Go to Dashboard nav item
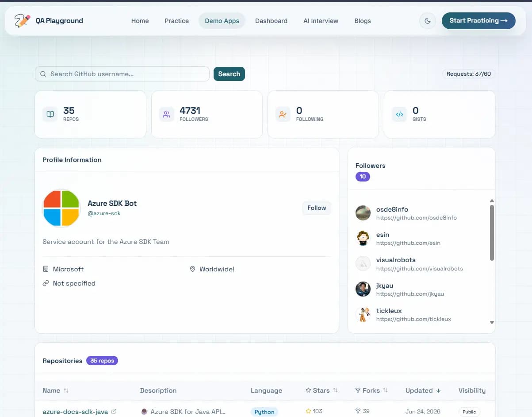The image size is (532, 417). (271, 21)
